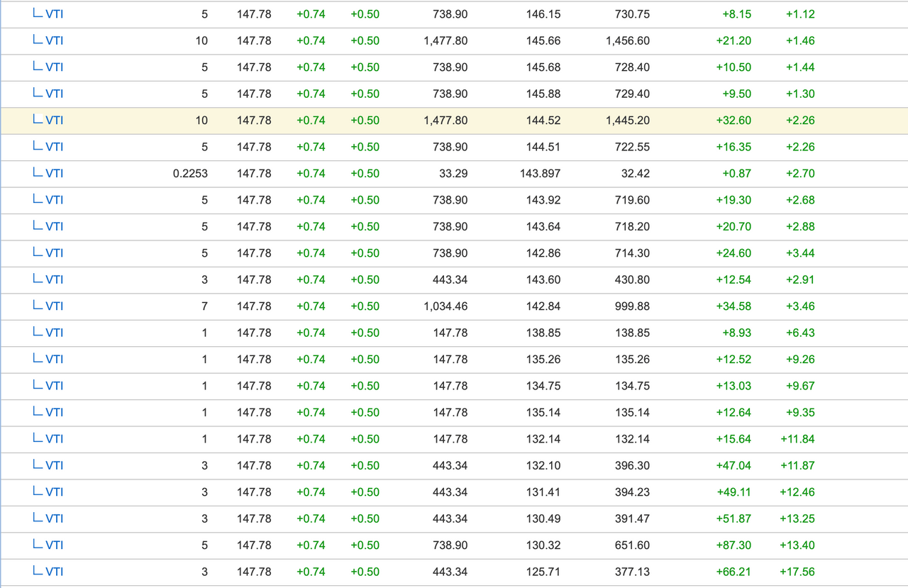908x588 pixels.
Task: Open the VTI link in the 145.66 cost row
Action: (x=54, y=40)
